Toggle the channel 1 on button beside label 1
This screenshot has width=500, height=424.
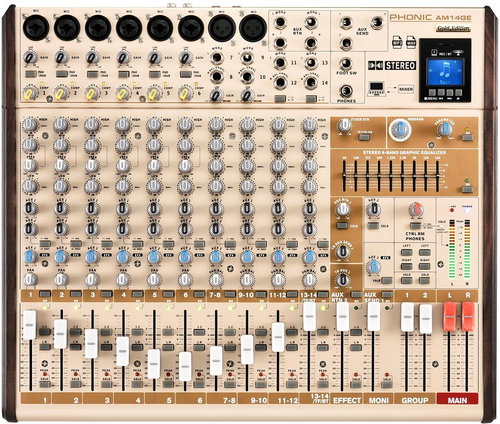[45, 294]
